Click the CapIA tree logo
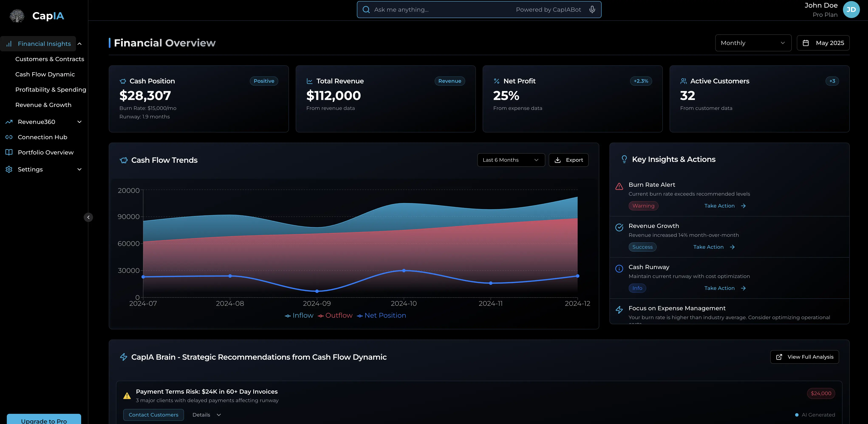Image resolution: width=868 pixels, height=424 pixels. click(17, 16)
